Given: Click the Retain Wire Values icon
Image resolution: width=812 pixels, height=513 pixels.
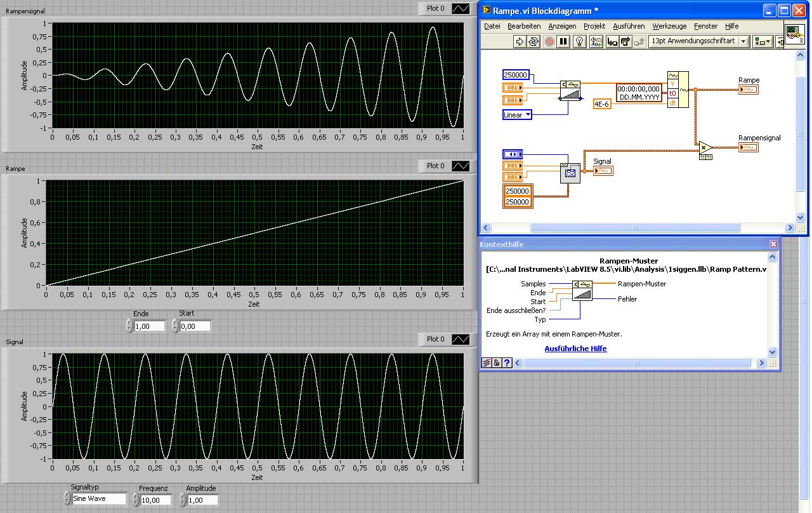Looking at the screenshot, I should [x=596, y=42].
